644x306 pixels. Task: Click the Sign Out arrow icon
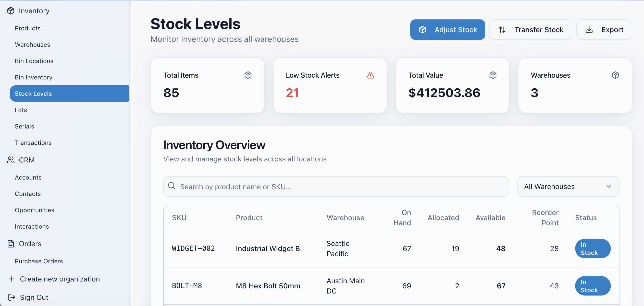pyautogui.click(x=12, y=297)
